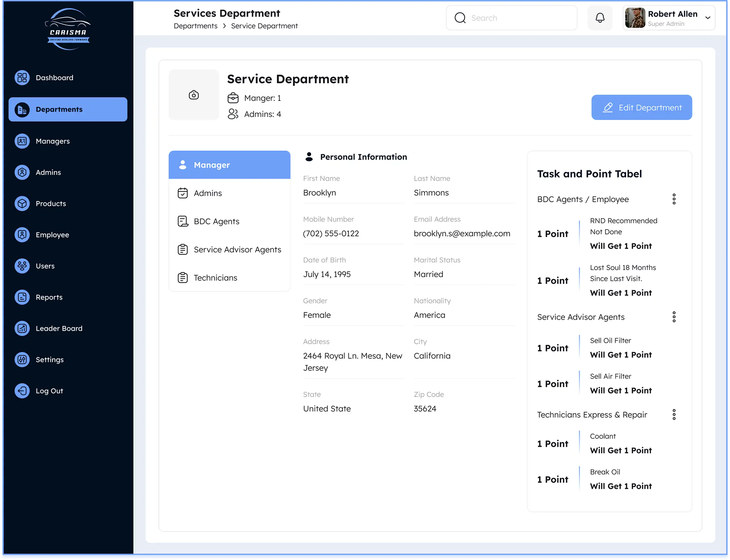Click the Departments breadcrumb link
Screen dimensions: 730x560
tap(195, 26)
